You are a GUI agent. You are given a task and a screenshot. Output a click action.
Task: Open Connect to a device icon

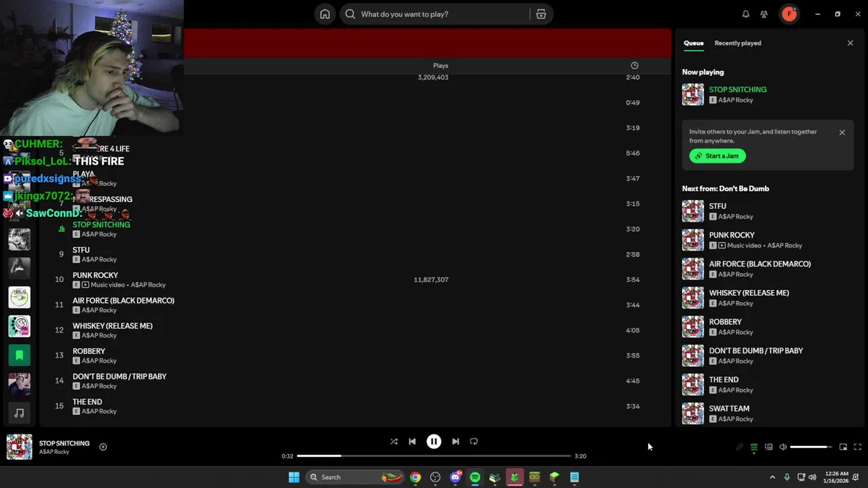coord(768,447)
